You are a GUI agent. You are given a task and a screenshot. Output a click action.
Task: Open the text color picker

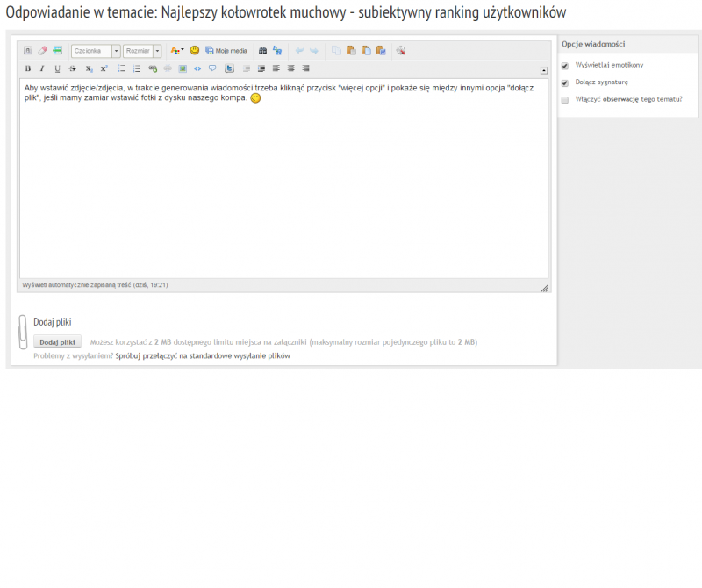pos(176,51)
